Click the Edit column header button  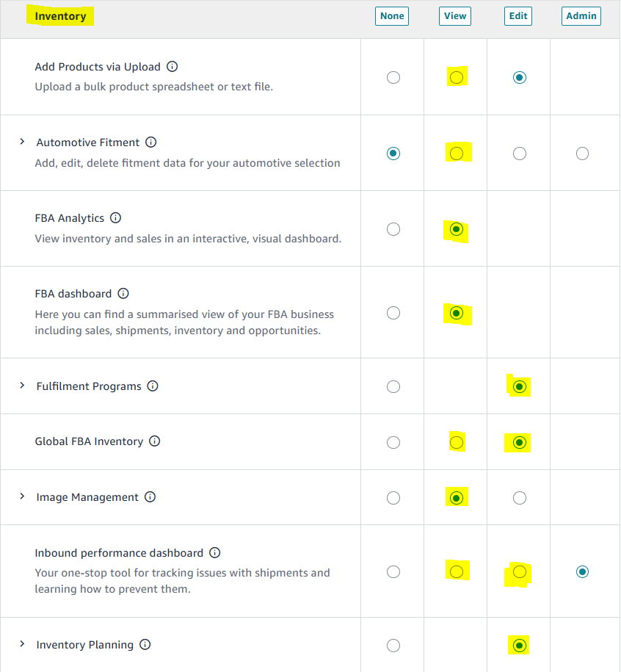point(518,16)
